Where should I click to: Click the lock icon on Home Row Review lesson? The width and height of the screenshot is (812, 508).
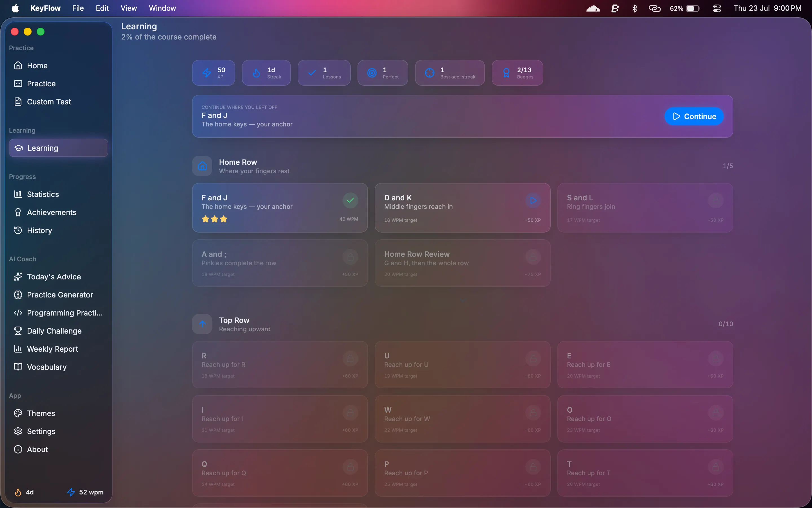(x=533, y=257)
